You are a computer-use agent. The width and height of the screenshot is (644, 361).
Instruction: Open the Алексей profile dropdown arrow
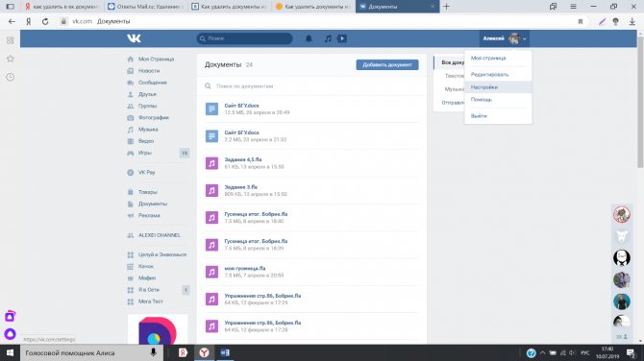pyautogui.click(x=525, y=39)
